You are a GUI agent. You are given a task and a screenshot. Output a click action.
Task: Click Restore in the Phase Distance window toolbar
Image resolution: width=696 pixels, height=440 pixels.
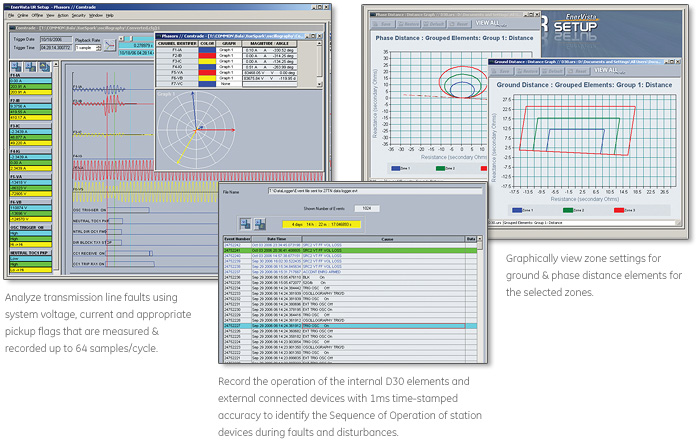(408, 24)
